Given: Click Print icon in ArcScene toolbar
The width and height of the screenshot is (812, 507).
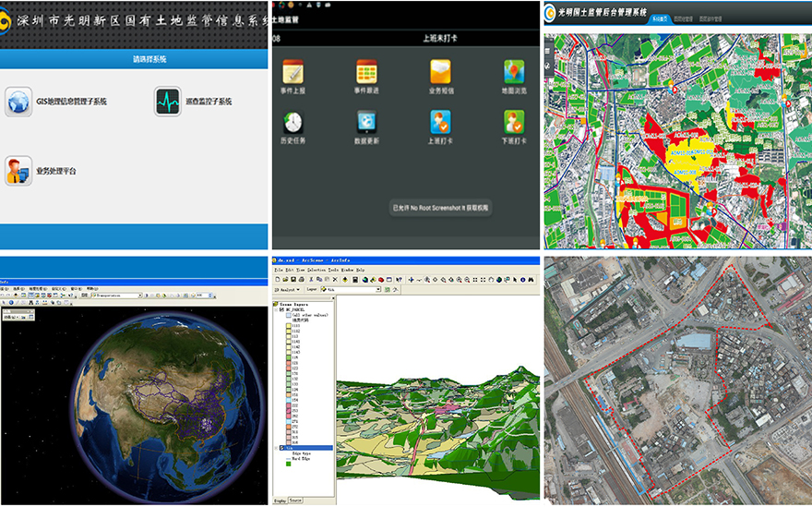Looking at the screenshot, I should coord(302,280).
